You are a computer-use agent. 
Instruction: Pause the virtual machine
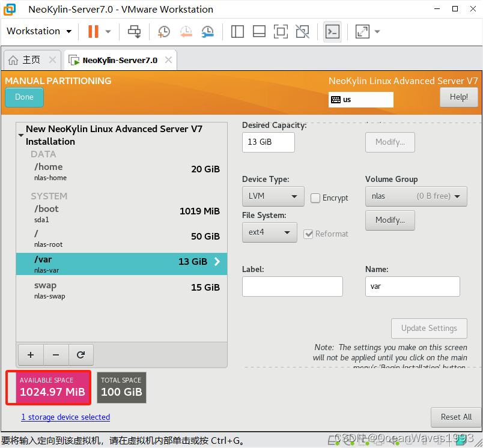coord(93,31)
